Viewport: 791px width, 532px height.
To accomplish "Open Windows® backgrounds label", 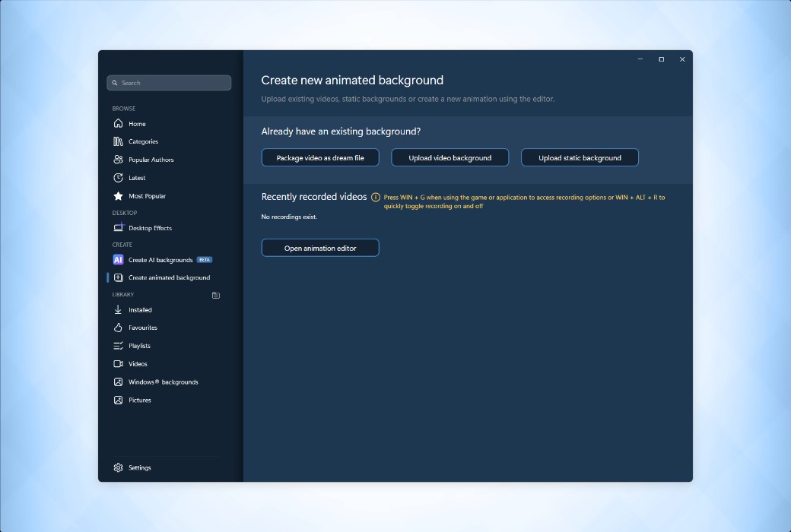I will pyautogui.click(x=163, y=382).
